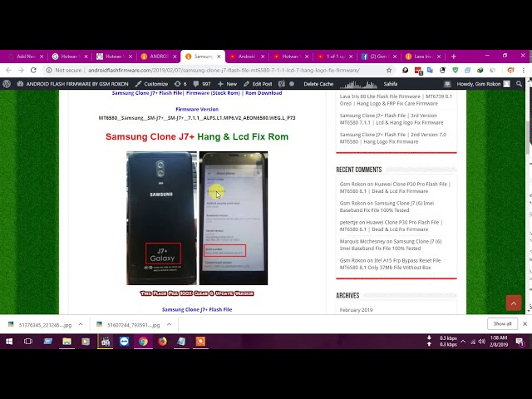Screen dimensions: 532x399
Task: Click Edit Post in the admin bar
Action: click(x=258, y=84)
